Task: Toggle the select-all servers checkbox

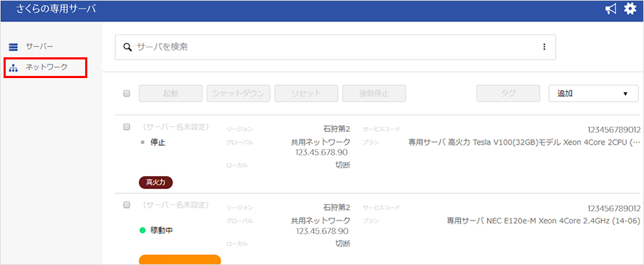Action: [127, 94]
